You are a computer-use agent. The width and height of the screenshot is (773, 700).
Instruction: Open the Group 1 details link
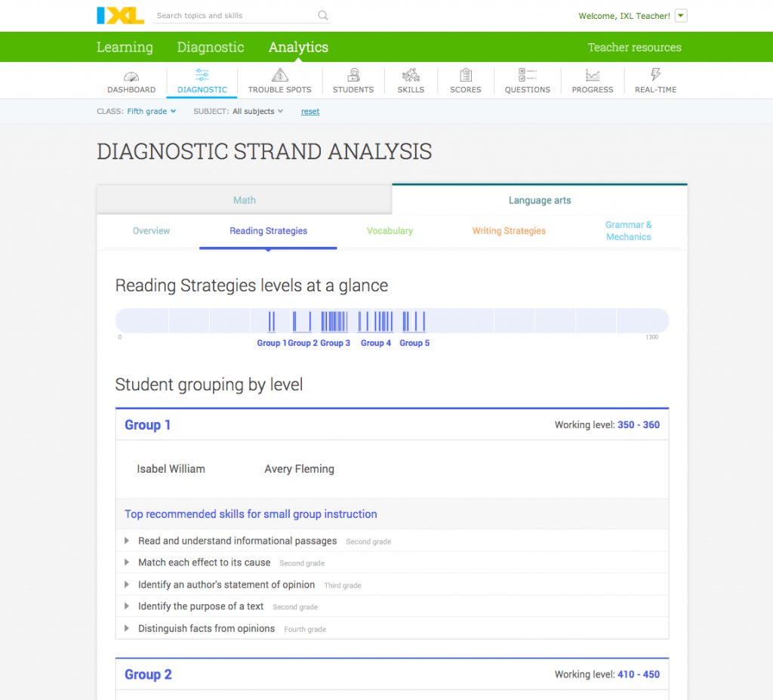tap(147, 424)
